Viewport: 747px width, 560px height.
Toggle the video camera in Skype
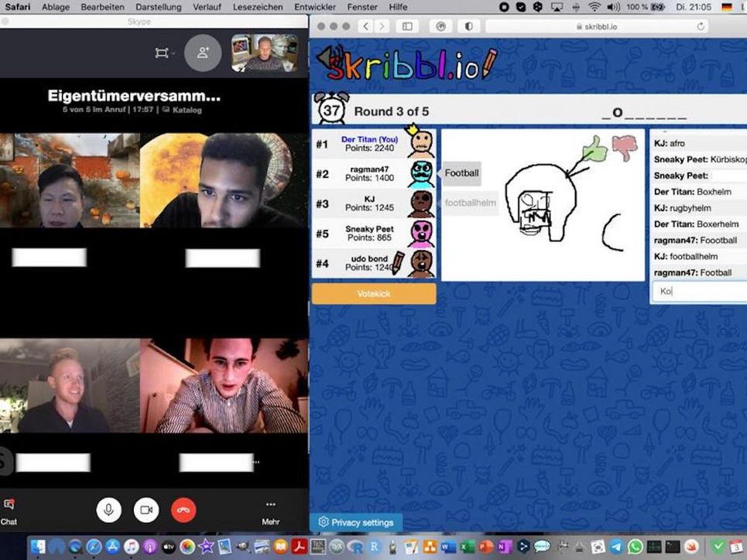pos(146,510)
